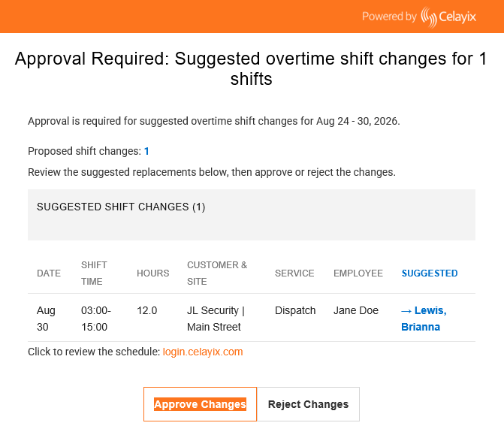Click the SUGGESTED column header
This screenshot has height=441, width=504.
tap(430, 273)
